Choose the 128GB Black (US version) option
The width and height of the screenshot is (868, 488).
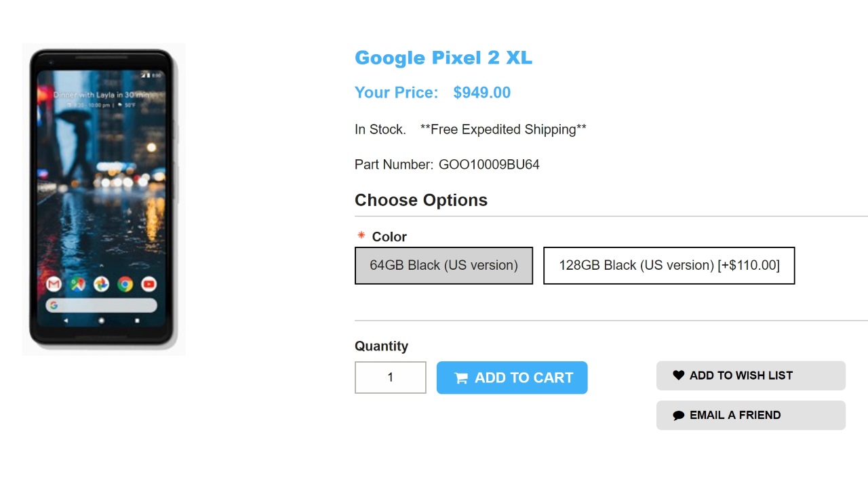[x=669, y=266]
